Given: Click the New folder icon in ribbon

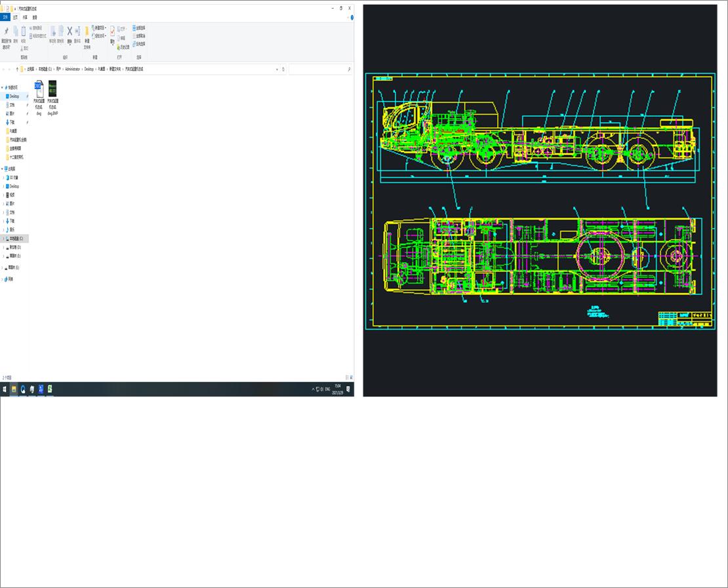Looking at the screenshot, I should pyautogui.click(x=87, y=32).
